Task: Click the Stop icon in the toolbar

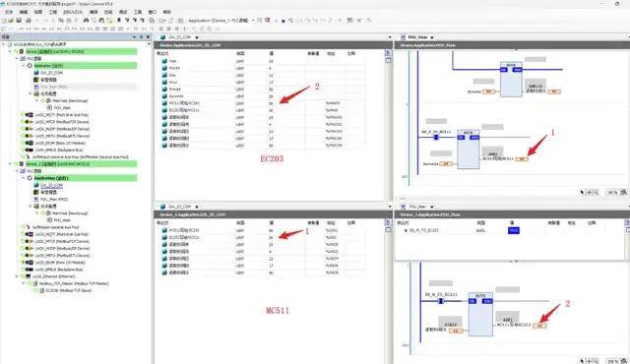Action: point(283,21)
